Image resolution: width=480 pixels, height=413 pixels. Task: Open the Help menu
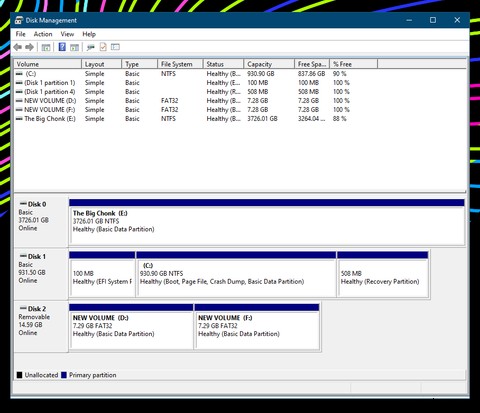(89, 34)
